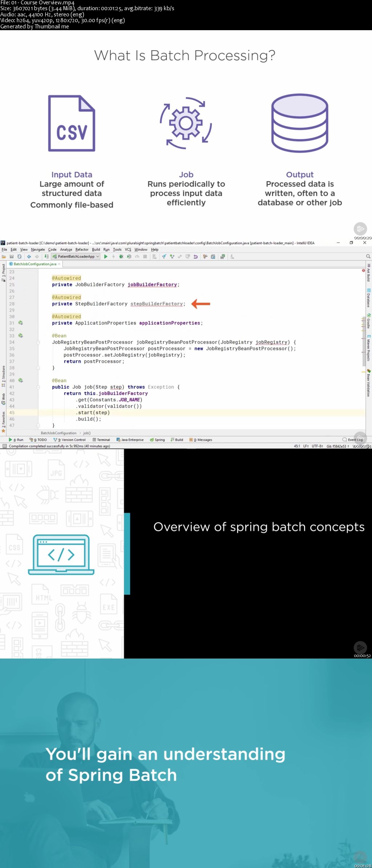
Task: Click the search magnifier icon at toolbar right
Action: point(368,257)
